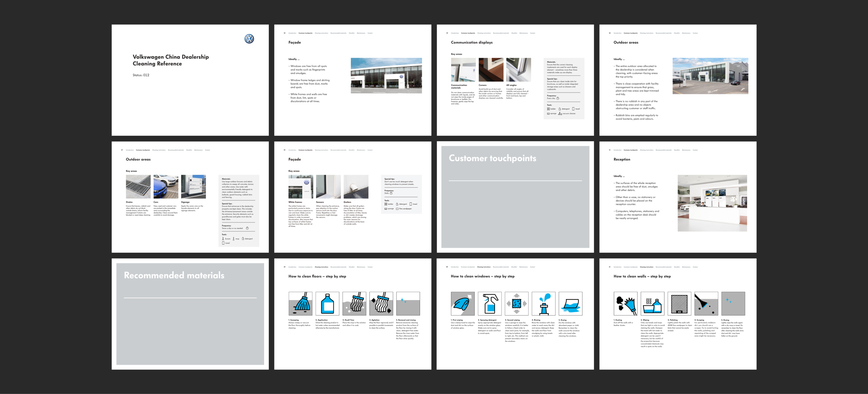The image size is (868, 394).
Task: Select the Dusting feather duster icon
Action: (x=626, y=304)
